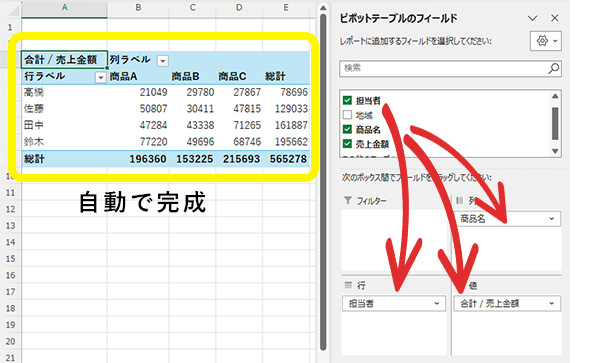Select the 田中 row label cell
603x363 pixels.
click(64, 125)
